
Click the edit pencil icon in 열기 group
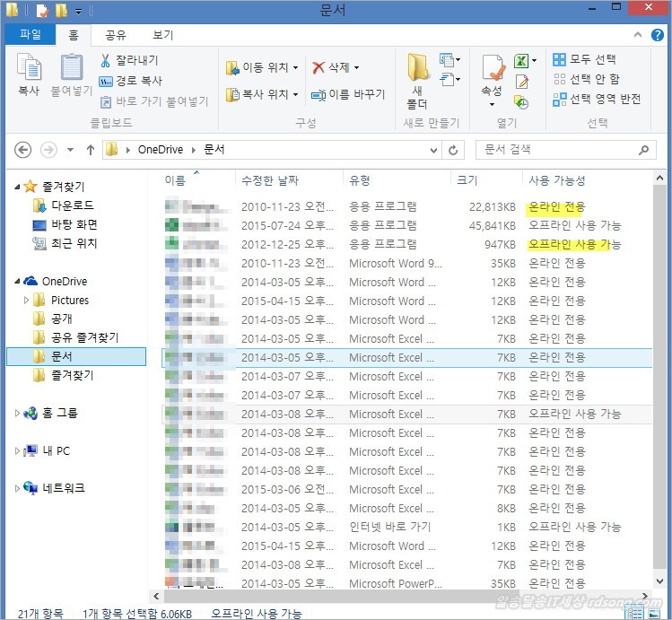point(521,82)
